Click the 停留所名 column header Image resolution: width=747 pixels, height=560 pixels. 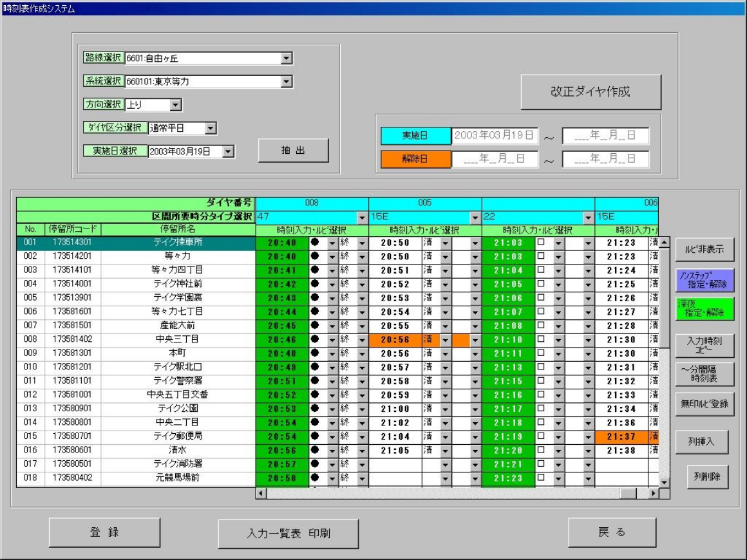point(178,229)
